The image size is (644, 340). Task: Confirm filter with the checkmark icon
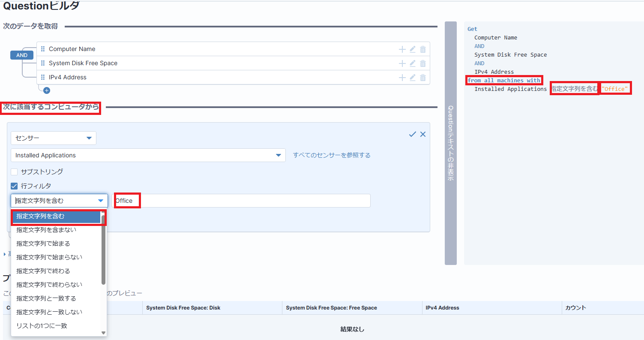(x=413, y=134)
